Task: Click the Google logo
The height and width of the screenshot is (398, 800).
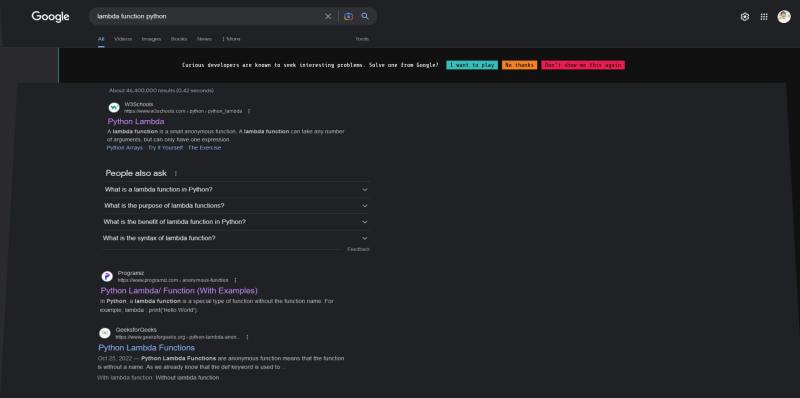Action: pyautogui.click(x=50, y=16)
